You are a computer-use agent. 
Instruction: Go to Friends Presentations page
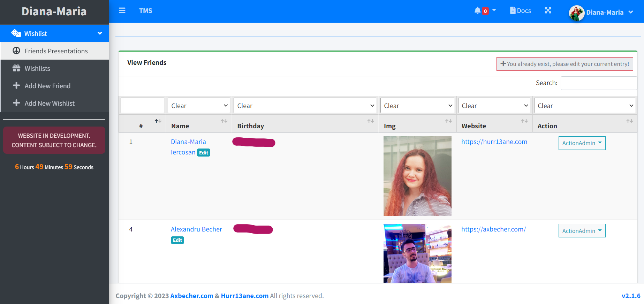click(x=56, y=51)
